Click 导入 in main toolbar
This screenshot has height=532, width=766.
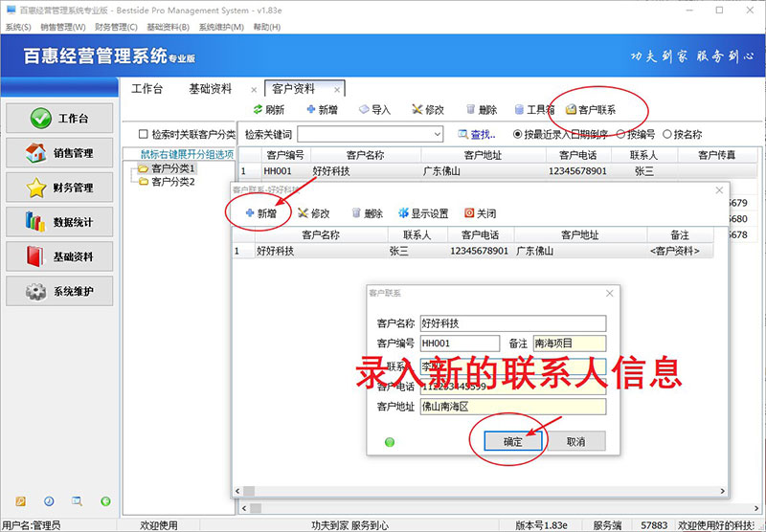click(374, 110)
